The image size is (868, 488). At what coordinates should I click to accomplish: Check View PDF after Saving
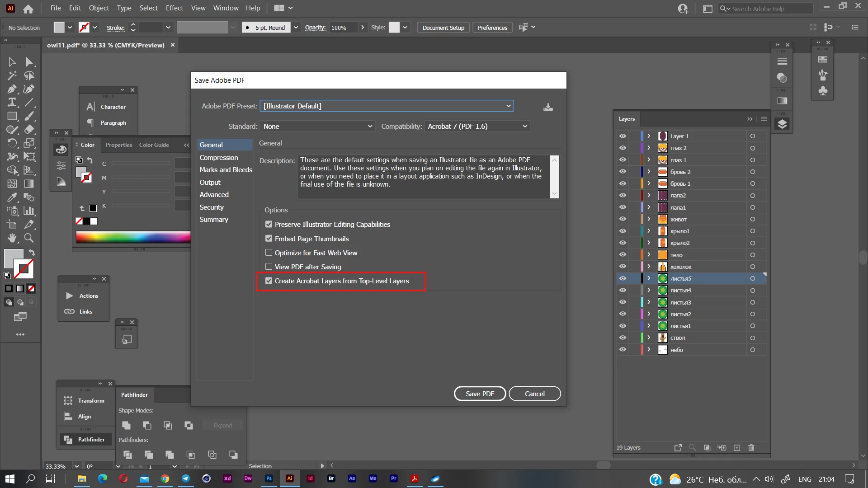tap(269, 267)
